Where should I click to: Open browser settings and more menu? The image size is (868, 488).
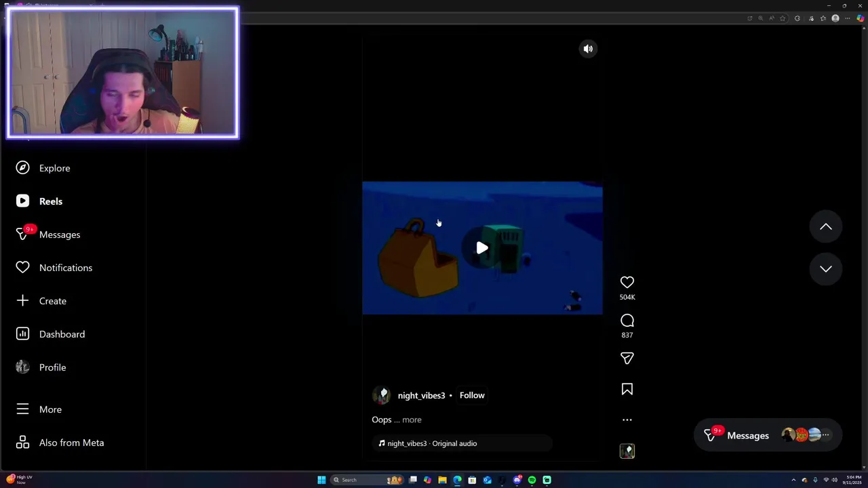[848, 18]
